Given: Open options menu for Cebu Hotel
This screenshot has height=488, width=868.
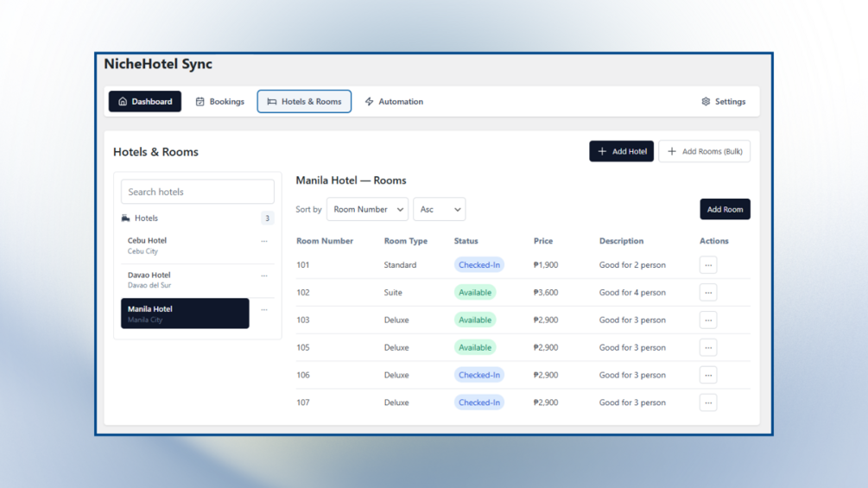Looking at the screenshot, I should pyautogui.click(x=264, y=241).
